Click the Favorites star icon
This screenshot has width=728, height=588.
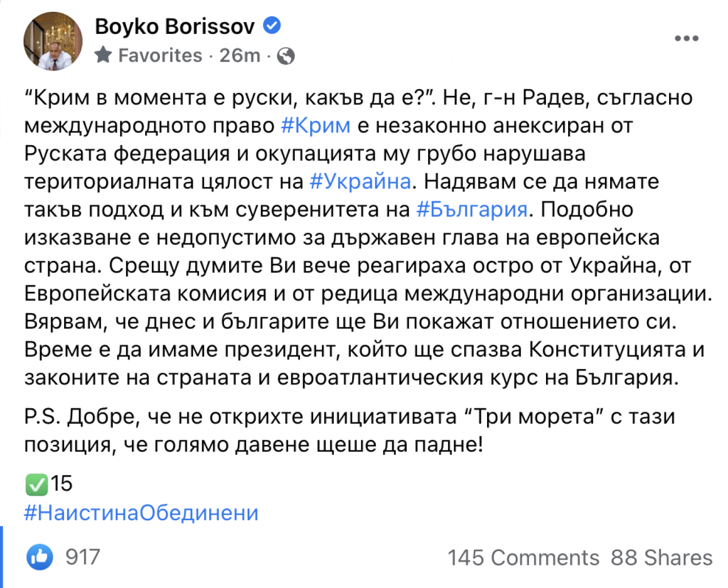tap(103, 55)
